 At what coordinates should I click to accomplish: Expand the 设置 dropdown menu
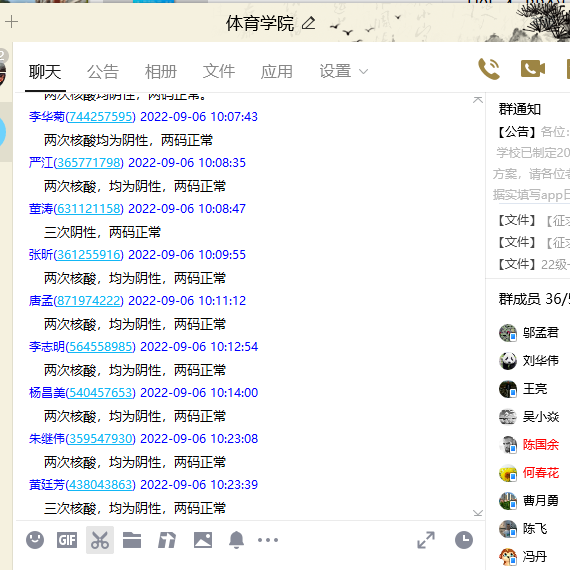344,71
